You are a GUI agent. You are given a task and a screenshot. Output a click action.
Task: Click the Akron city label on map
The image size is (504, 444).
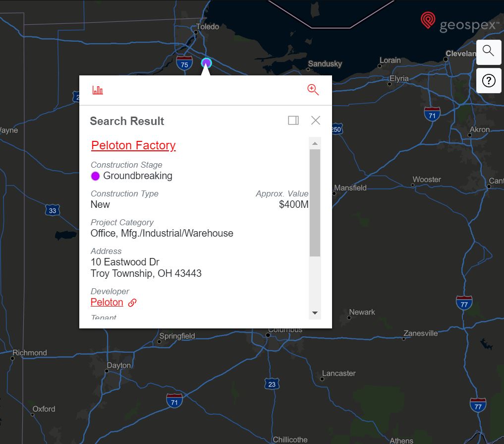pos(480,129)
